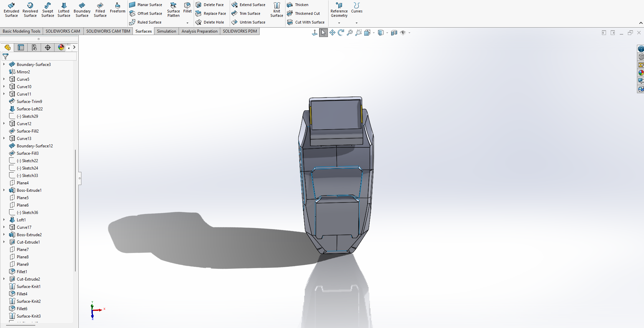Select Surface-Knit2 in the feature tree
Image resolution: width=644 pixels, height=328 pixels.
coord(29,301)
